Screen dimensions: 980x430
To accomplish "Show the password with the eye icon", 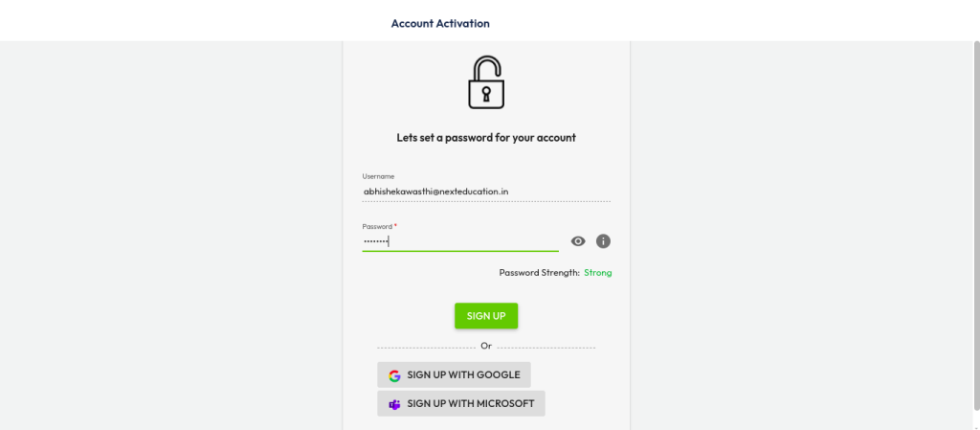I will coord(578,241).
